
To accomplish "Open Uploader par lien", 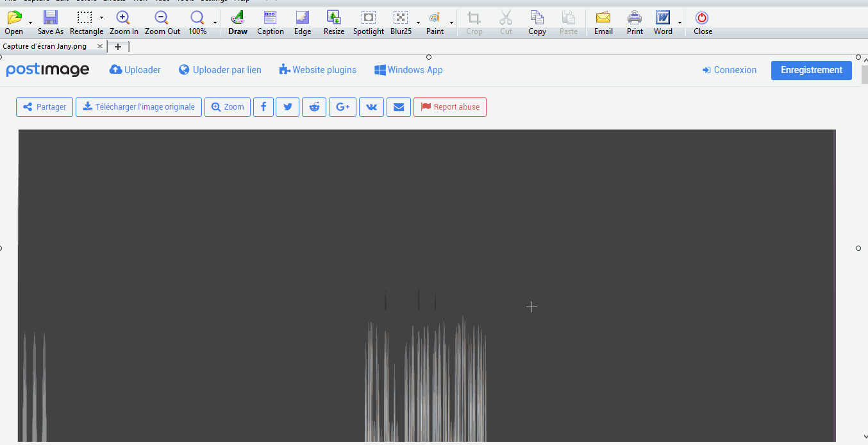I will coord(220,70).
